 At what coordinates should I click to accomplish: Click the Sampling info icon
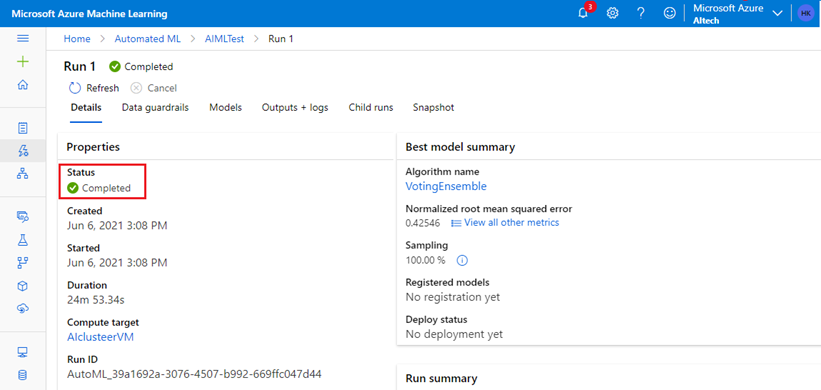pyautogui.click(x=462, y=260)
